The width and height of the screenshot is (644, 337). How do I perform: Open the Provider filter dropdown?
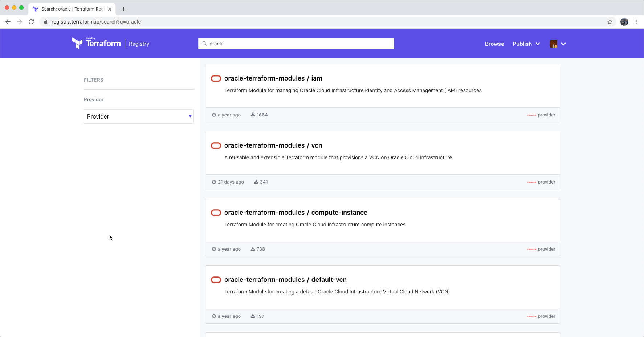139,116
